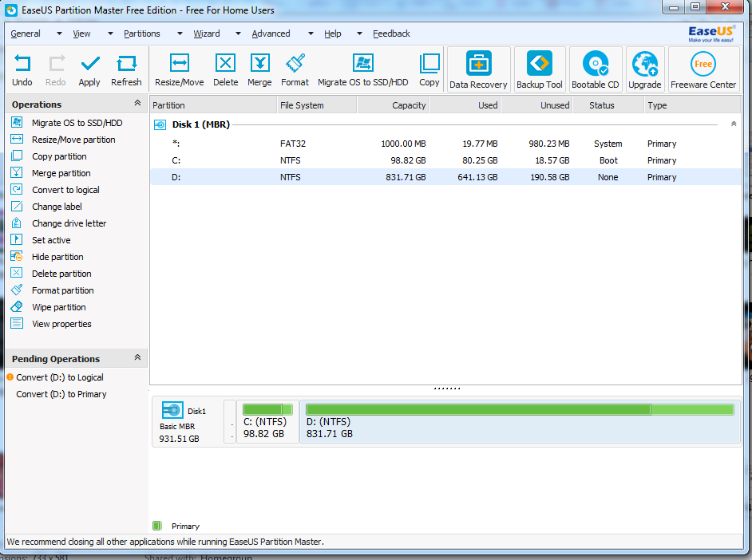This screenshot has height=560, width=752.
Task: Sort by the File System column header
Action: [x=317, y=105]
